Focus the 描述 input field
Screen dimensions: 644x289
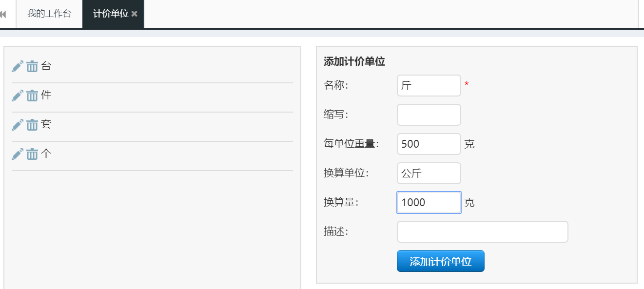point(483,231)
